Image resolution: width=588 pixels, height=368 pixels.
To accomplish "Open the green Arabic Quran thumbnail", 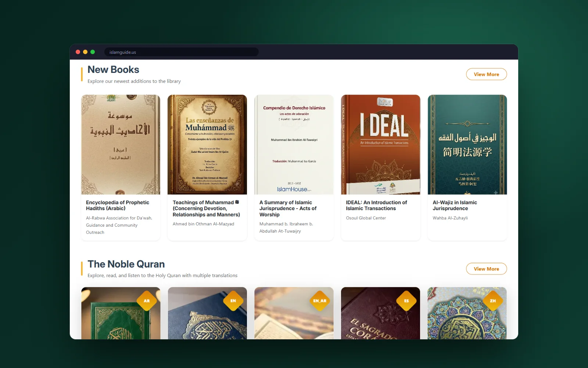I will (x=121, y=313).
